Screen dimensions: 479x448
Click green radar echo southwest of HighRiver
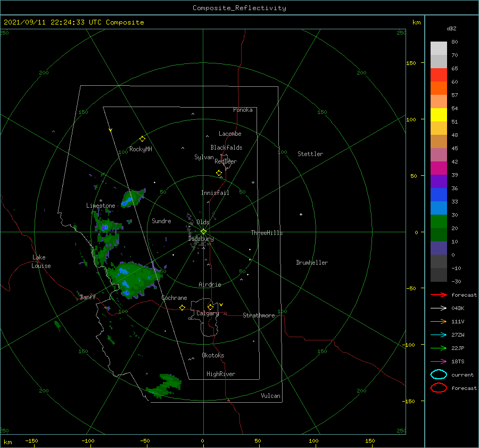[x=164, y=386]
